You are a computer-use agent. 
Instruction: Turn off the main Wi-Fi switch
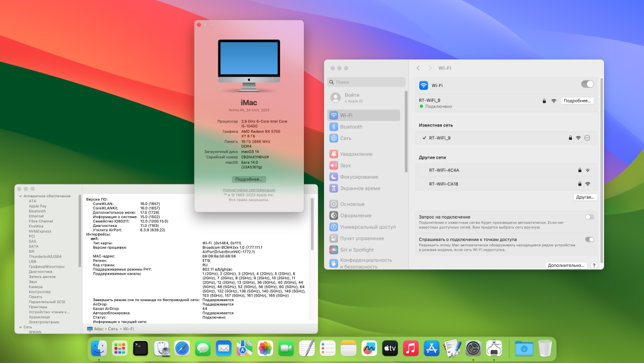[x=588, y=84]
